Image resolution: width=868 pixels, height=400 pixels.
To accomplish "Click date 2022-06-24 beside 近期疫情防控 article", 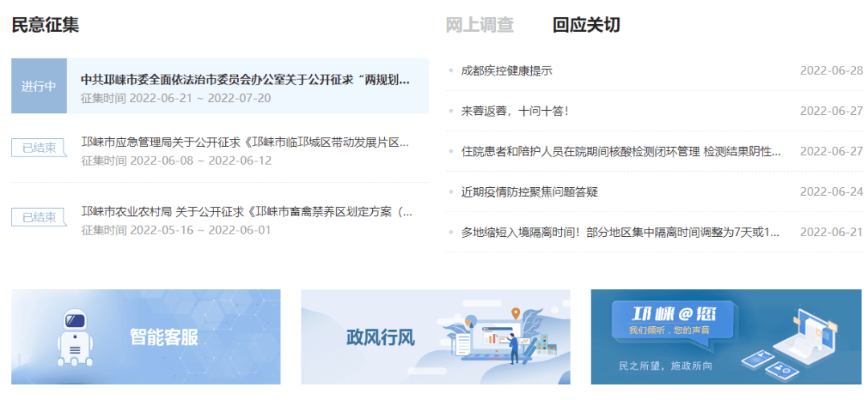I will (x=832, y=192).
